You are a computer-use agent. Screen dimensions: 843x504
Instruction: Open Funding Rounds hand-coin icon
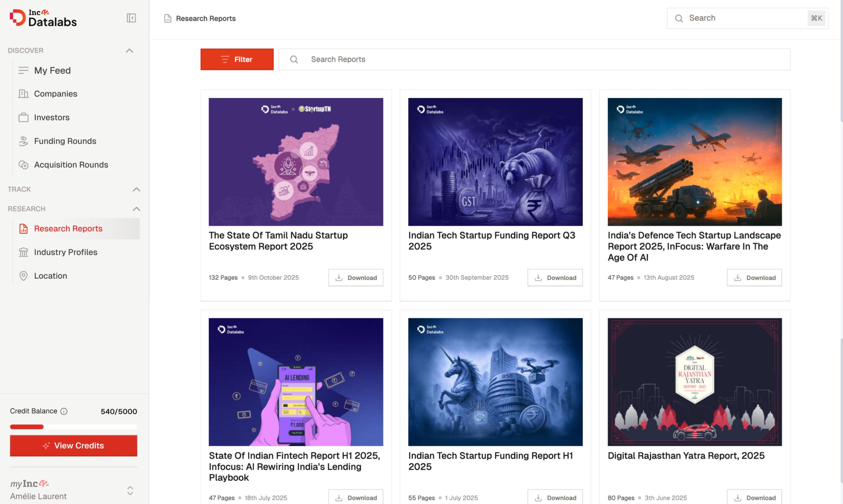tap(23, 141)
